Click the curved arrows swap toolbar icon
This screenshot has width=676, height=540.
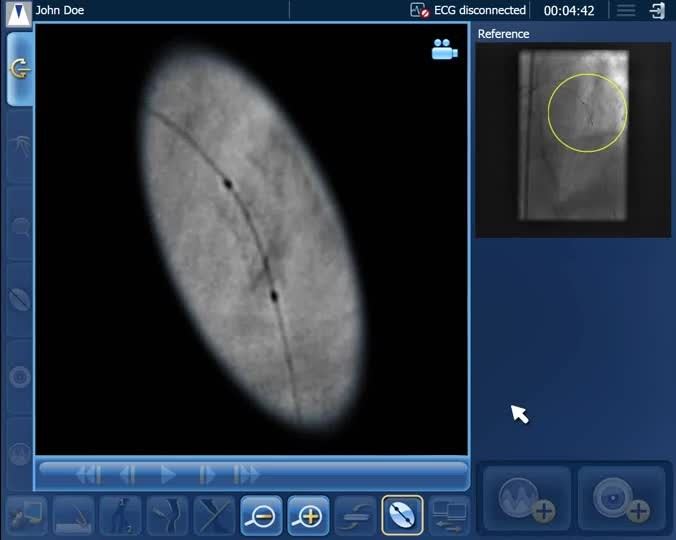click(x=355, y=515)
